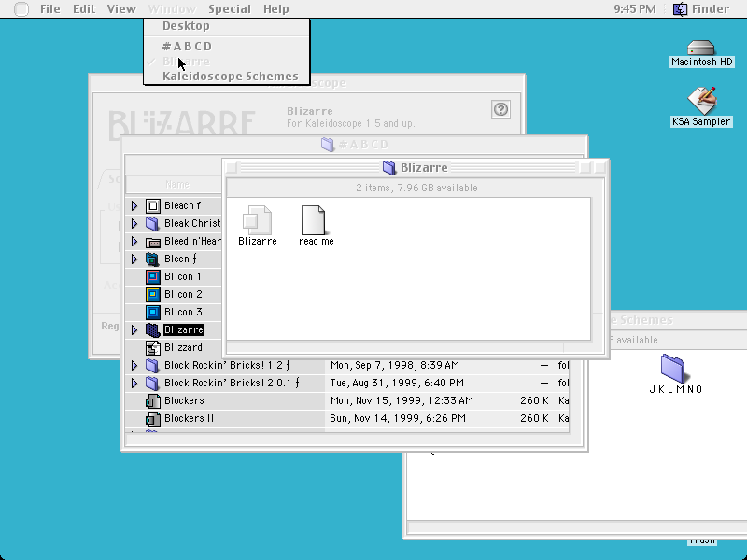Select the Blizarre scheme file icon
Image resolution: width=747 pixels, height=560 pixels.
tap(258, 219)
